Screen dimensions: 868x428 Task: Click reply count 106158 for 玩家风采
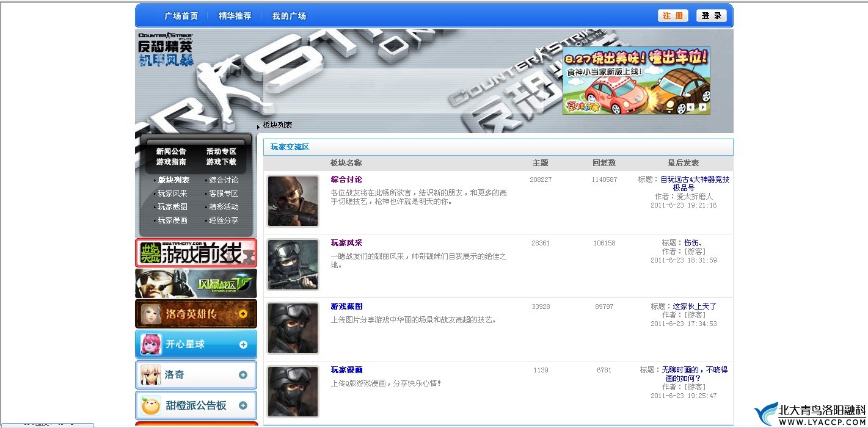pos(604,243)
